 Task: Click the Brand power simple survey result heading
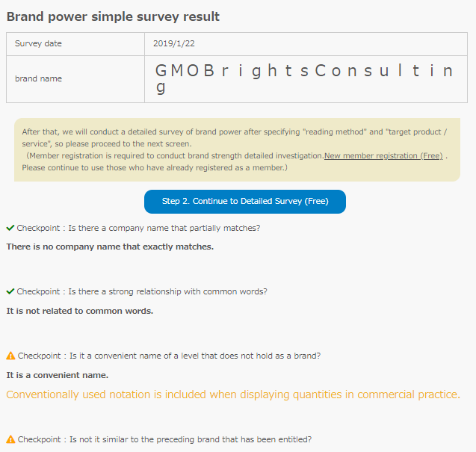(x=113, y=16)
